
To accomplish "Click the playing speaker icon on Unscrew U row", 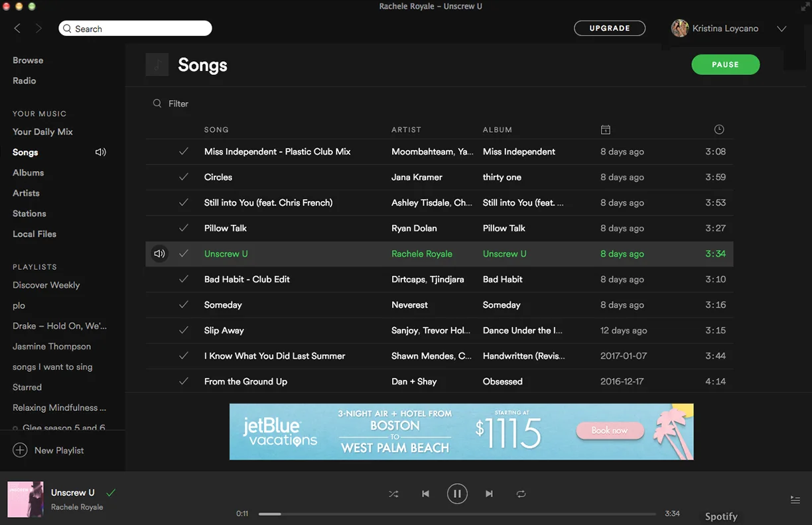I will coord(159,254).
